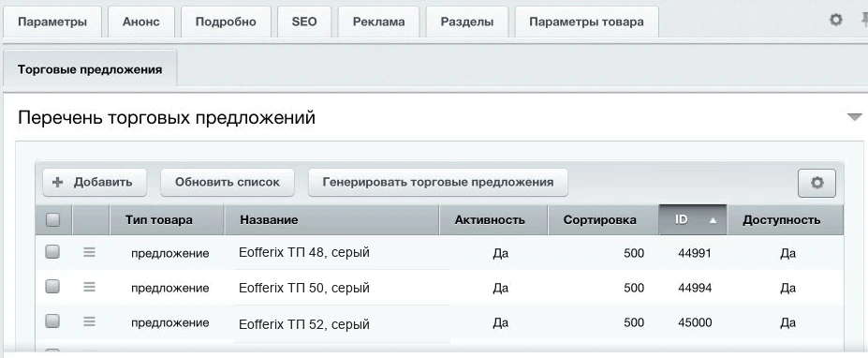Go to the Реклама tab
868x358 pixels.
[378, 22]
